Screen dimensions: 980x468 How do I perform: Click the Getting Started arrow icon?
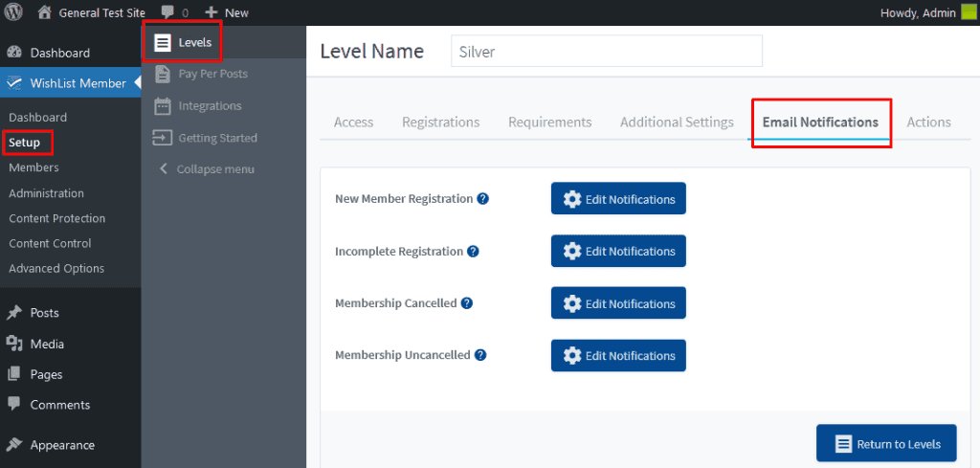(x=163, y=138)
